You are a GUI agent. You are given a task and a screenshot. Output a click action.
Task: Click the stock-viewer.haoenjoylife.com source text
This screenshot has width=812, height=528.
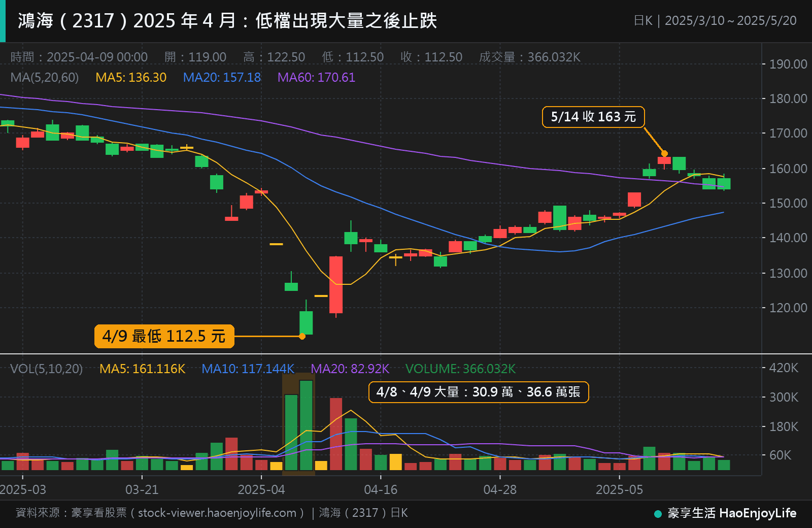coord(217,513)
